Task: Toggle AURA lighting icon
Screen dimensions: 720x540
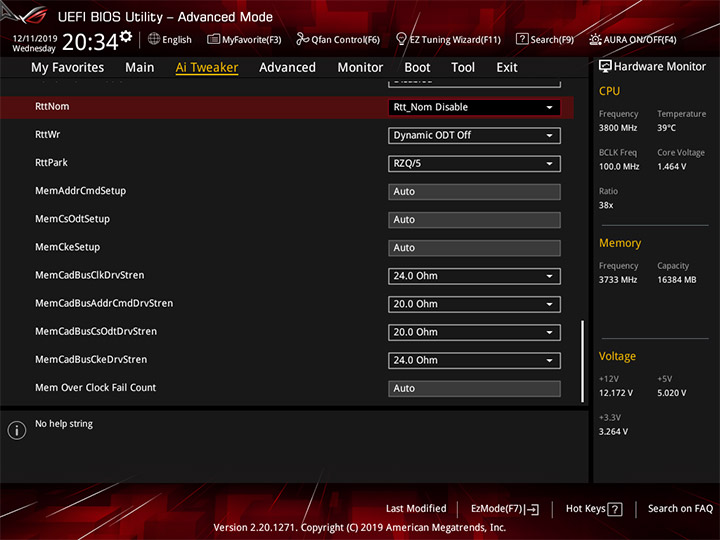Action: coord(595,39)
